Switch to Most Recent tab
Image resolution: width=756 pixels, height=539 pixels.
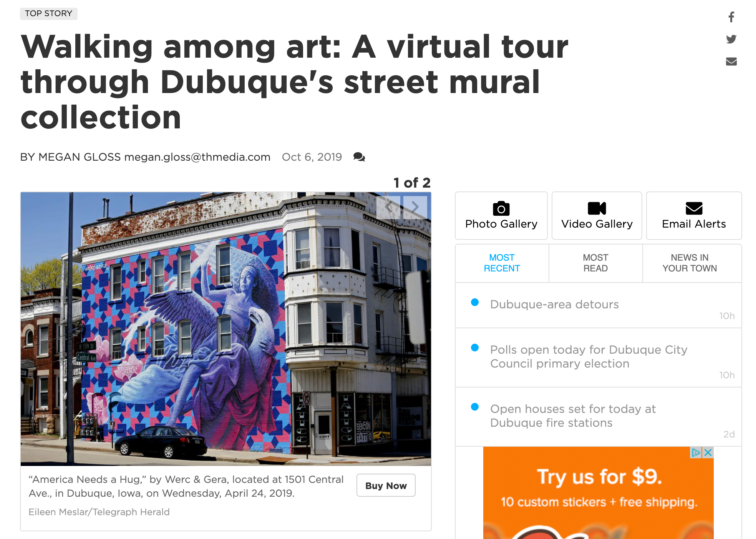[x=502, y=263]
